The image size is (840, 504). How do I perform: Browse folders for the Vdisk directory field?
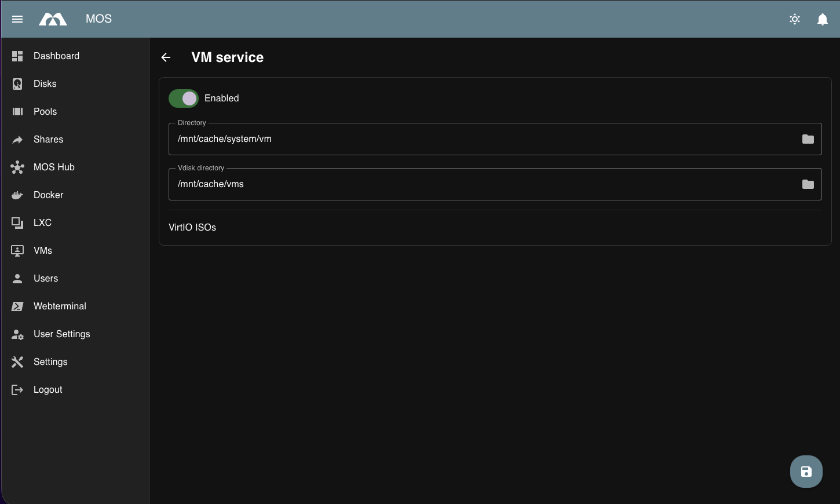(808, 184)
